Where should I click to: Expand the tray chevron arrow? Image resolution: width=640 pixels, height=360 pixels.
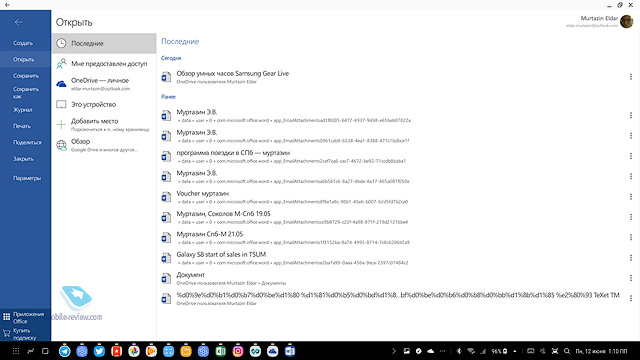[x=393, y=351]
